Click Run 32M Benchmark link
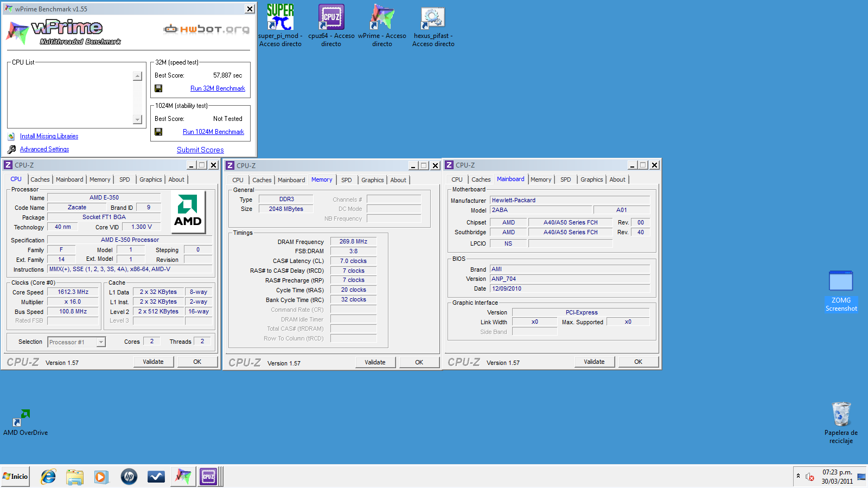Image resolution: width=868 pixels, height=488 pixels. (x=218, y=88)
